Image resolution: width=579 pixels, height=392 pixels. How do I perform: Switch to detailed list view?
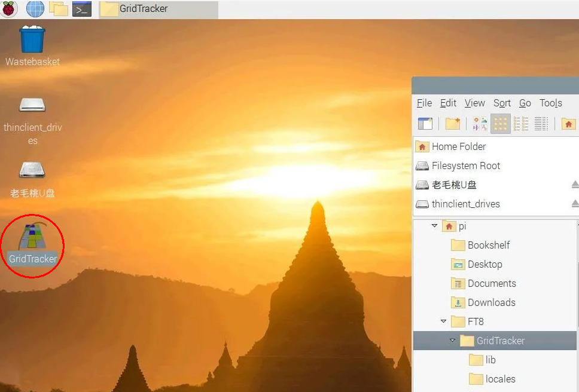coord(541,124)
